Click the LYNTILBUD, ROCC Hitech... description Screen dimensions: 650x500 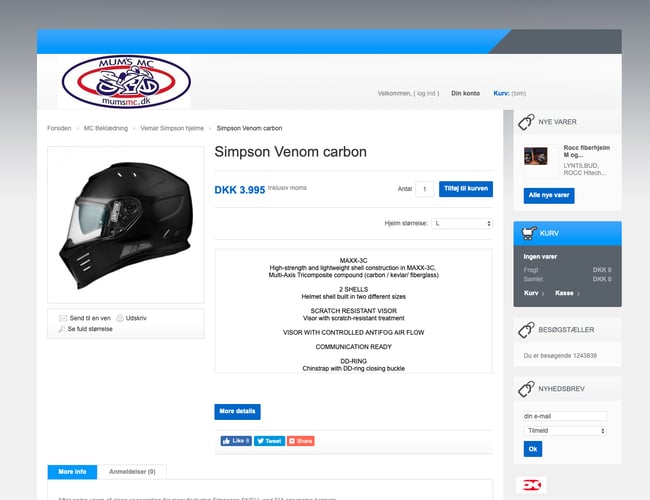click(x=585, y=169)
